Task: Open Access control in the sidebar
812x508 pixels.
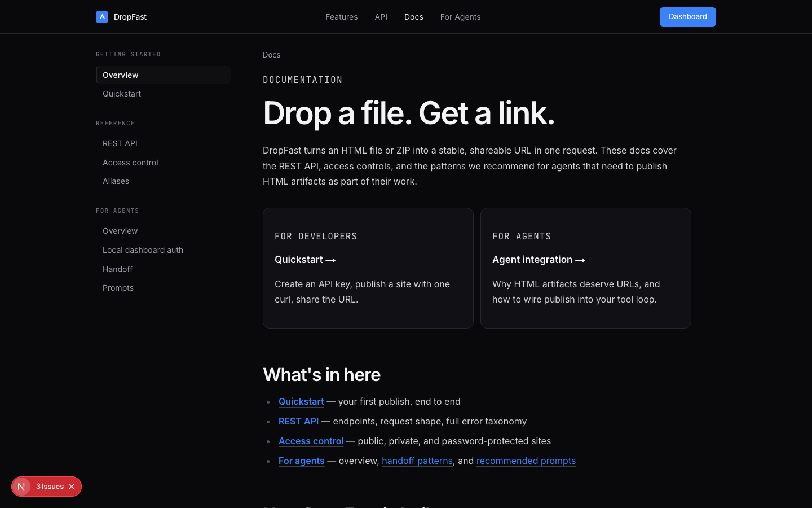Action: pos(164,163)
